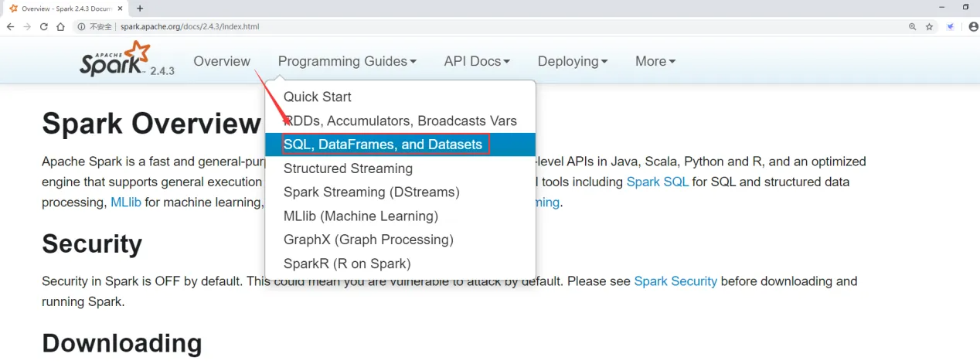Expand the Deploying dropdown
Viewport: 980px width, 364px height.
(572, 61)
